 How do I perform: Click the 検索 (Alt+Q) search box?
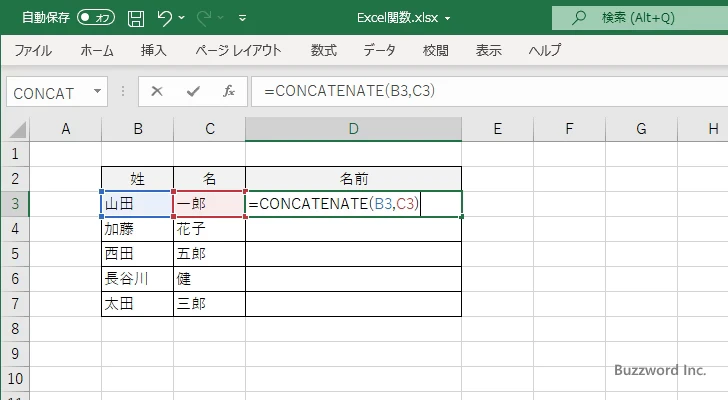pyautogui.click(x=640, y=18)
